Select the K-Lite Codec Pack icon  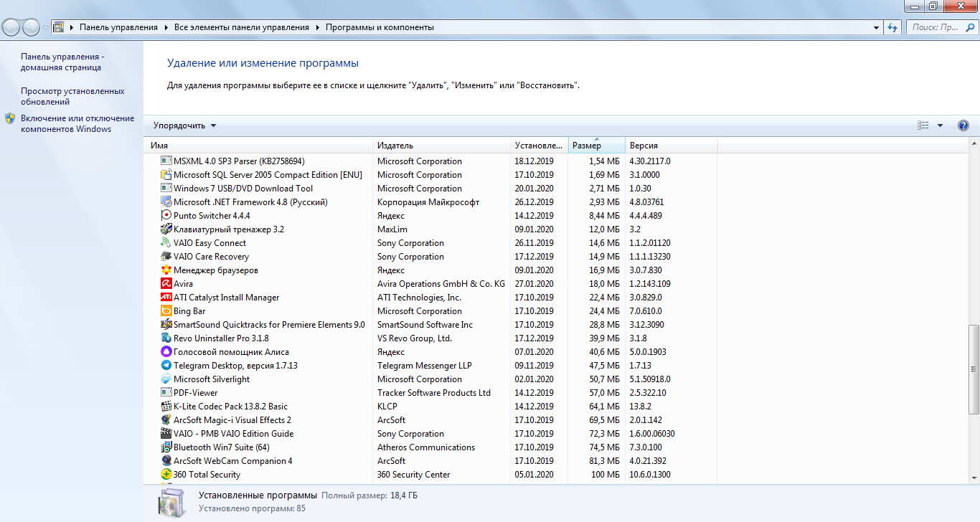[166, 407]
